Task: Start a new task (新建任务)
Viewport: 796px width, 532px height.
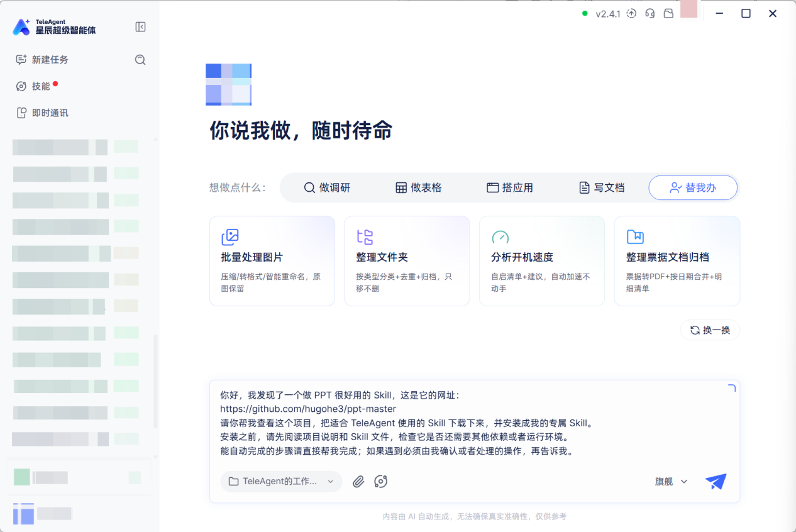Action: [x=42, y=60]
